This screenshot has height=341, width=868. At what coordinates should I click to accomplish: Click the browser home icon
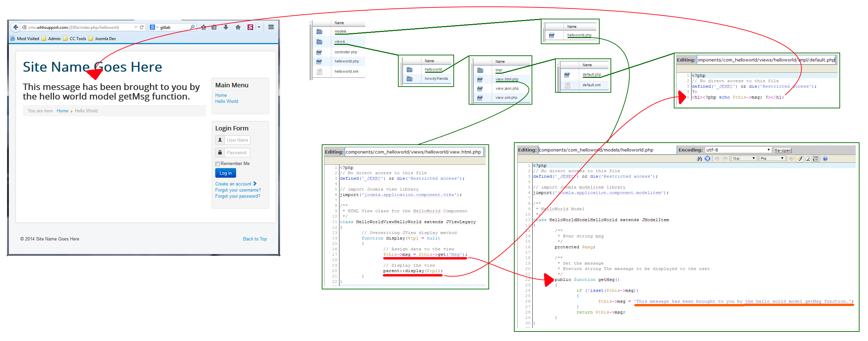[238, 27]
